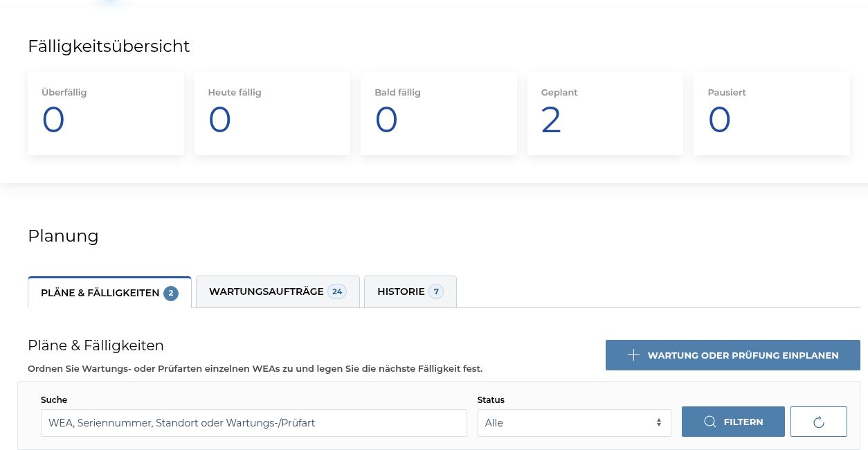
Task: Click the Historie count badge 7
Action: click(436, 291)
